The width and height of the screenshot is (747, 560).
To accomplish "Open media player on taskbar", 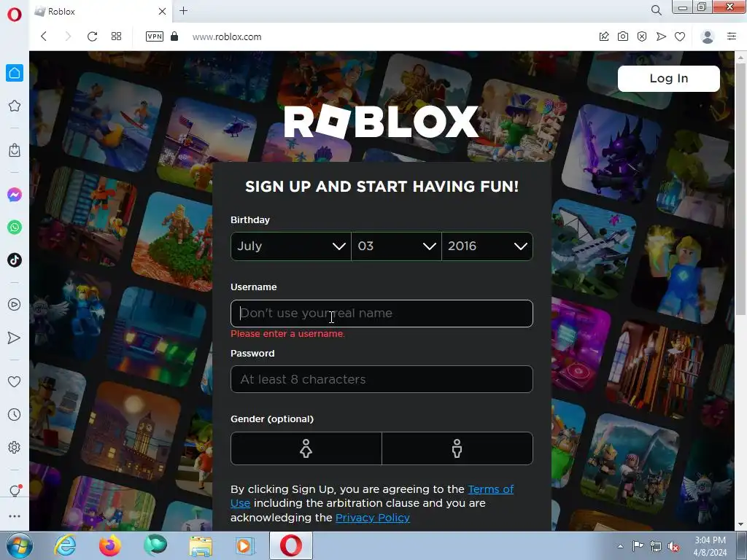I will (245, 545).
